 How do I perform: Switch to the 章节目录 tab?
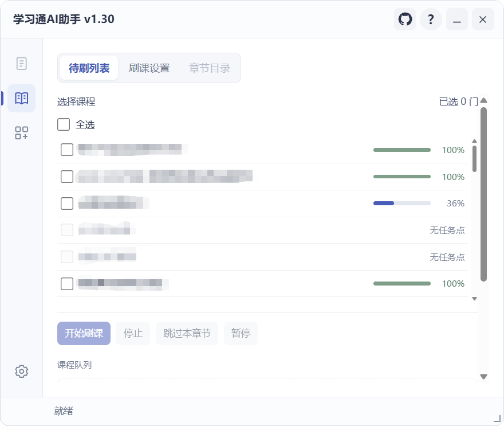click(209, 68)
